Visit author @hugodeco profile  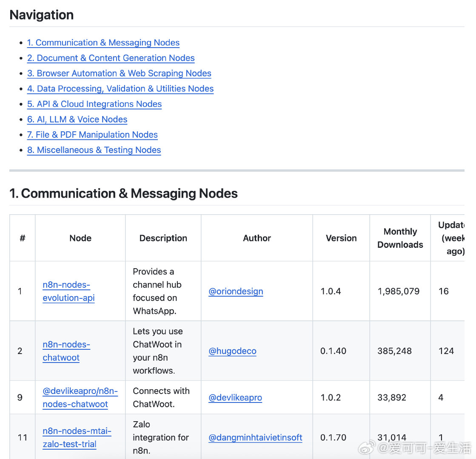coord(233,351)
